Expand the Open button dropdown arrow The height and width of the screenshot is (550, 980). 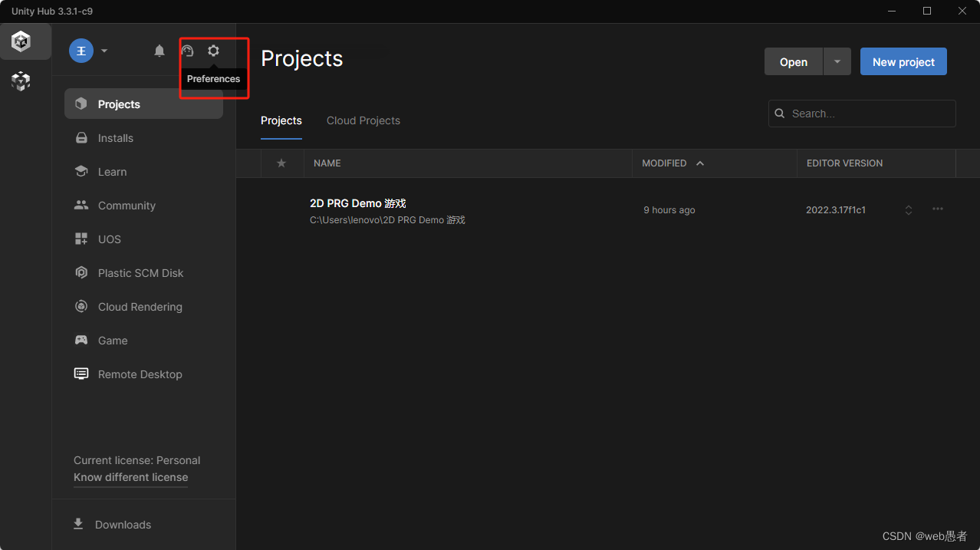836,61
